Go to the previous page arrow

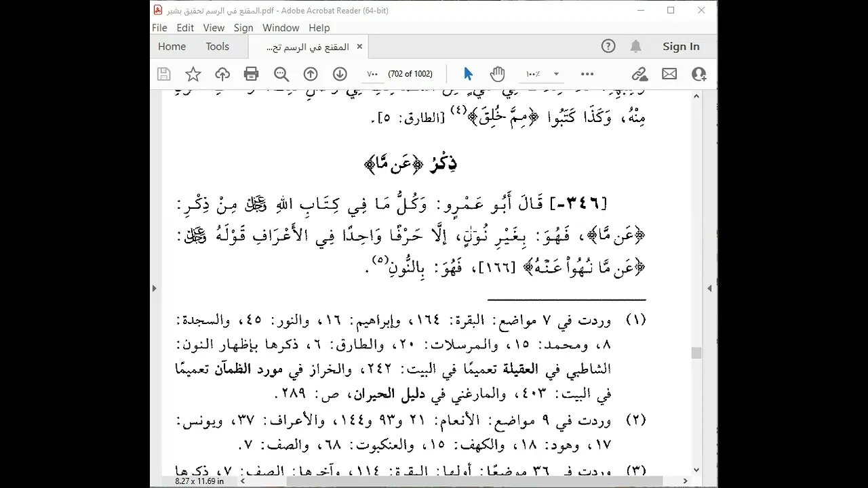coord(311,74)
